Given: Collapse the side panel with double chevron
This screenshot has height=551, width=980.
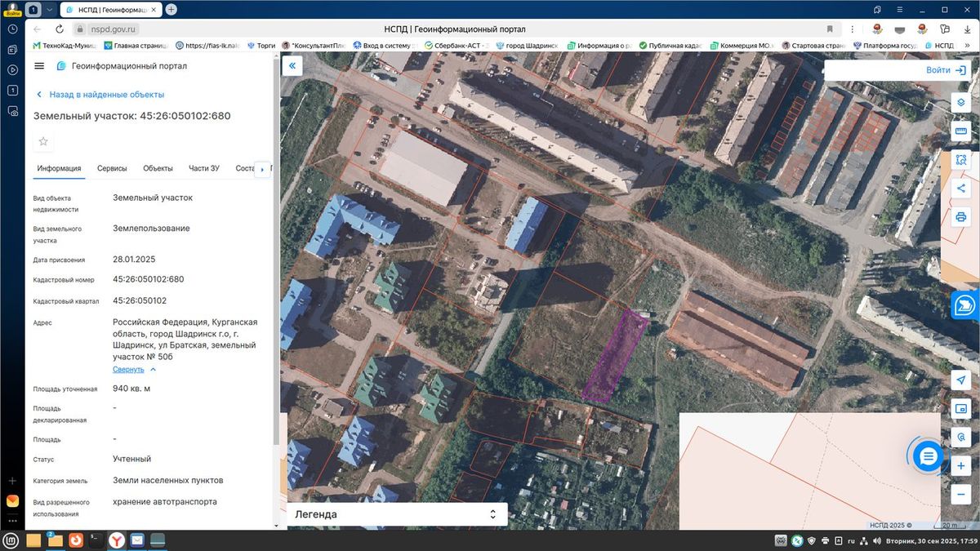Looking at the screenshot, I should click(x=292, y=66).
